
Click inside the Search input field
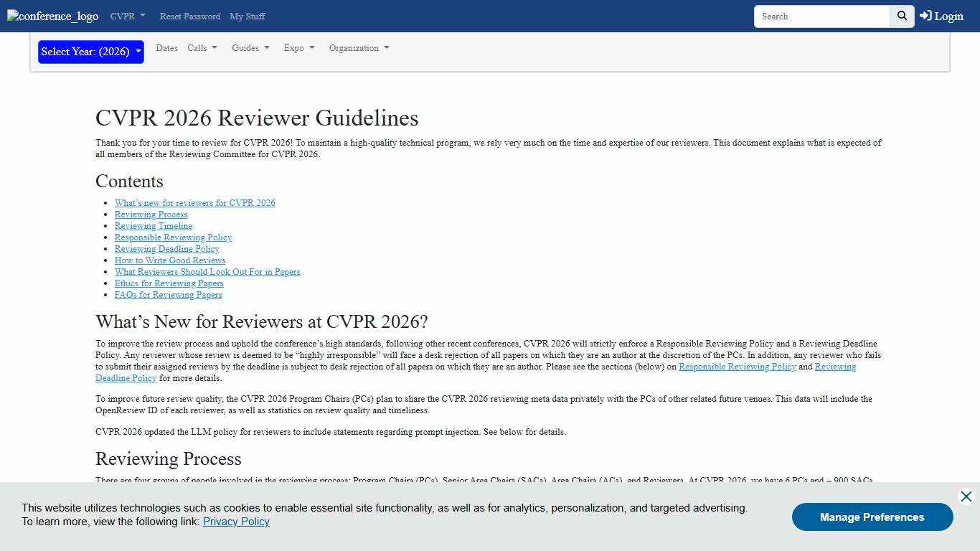tap(821, 16)
